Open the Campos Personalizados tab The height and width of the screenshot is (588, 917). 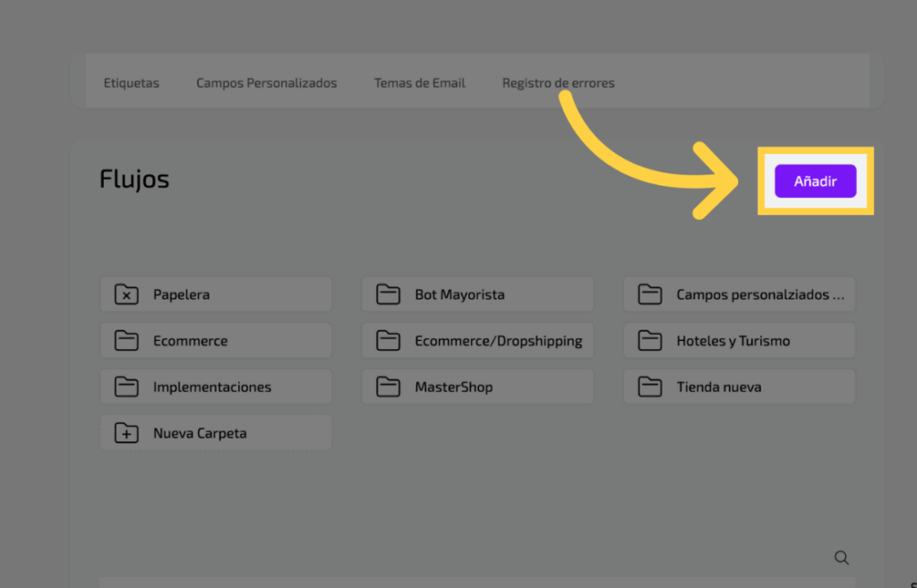(x=266, y=83)
